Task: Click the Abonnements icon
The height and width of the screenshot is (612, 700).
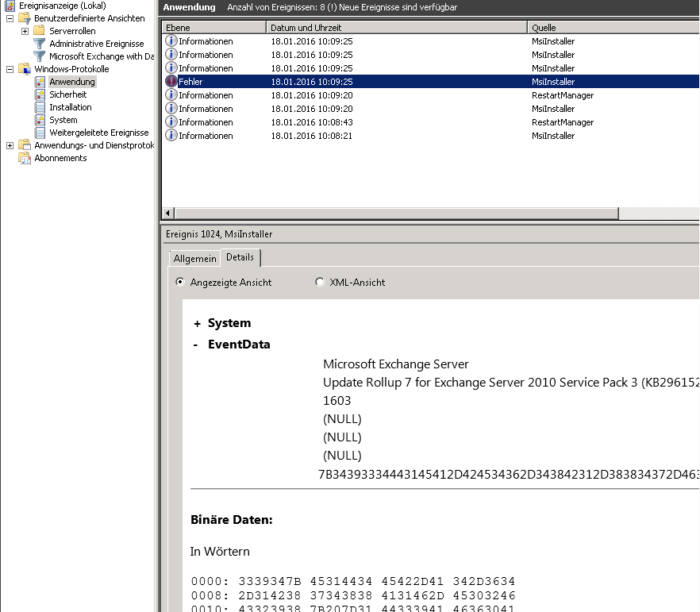Action: coord(25,158)
